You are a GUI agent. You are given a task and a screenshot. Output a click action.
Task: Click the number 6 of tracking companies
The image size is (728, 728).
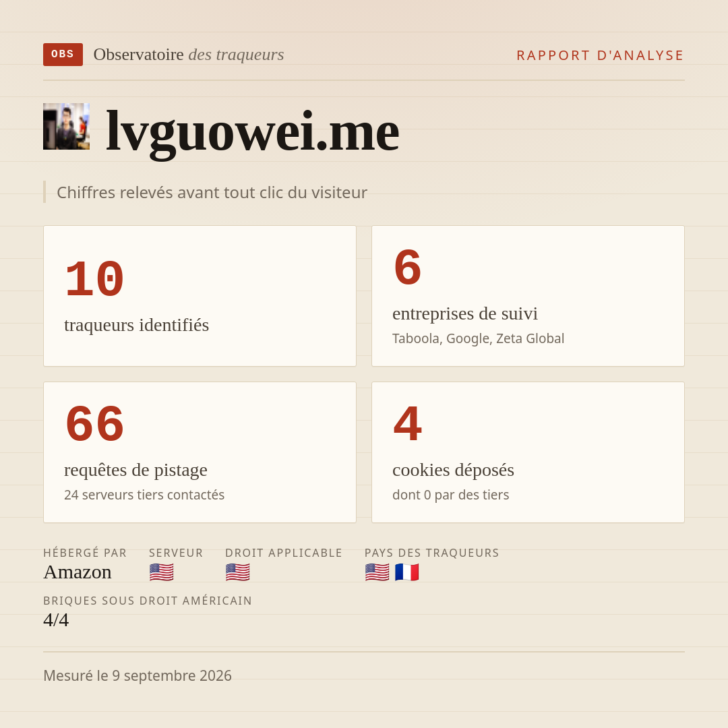pos(408,268)
